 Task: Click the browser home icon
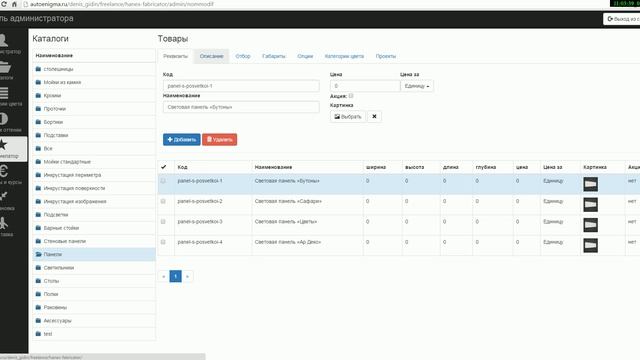[x=14, y=4]
